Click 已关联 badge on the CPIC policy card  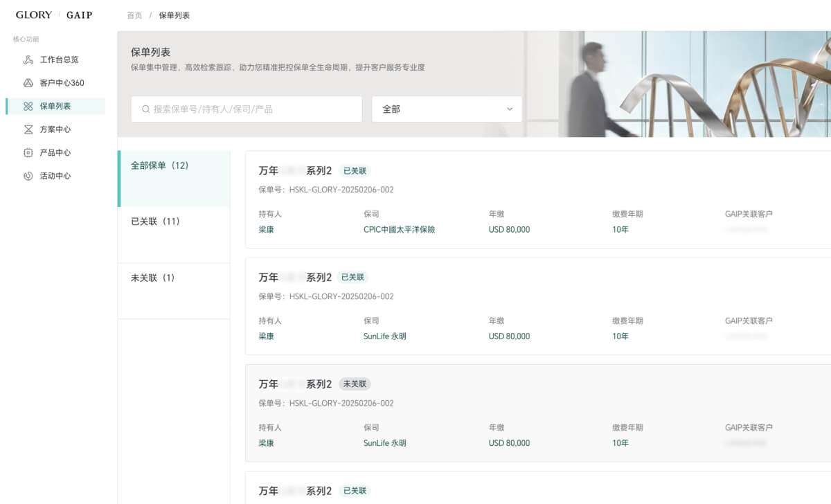pos(355,170)
